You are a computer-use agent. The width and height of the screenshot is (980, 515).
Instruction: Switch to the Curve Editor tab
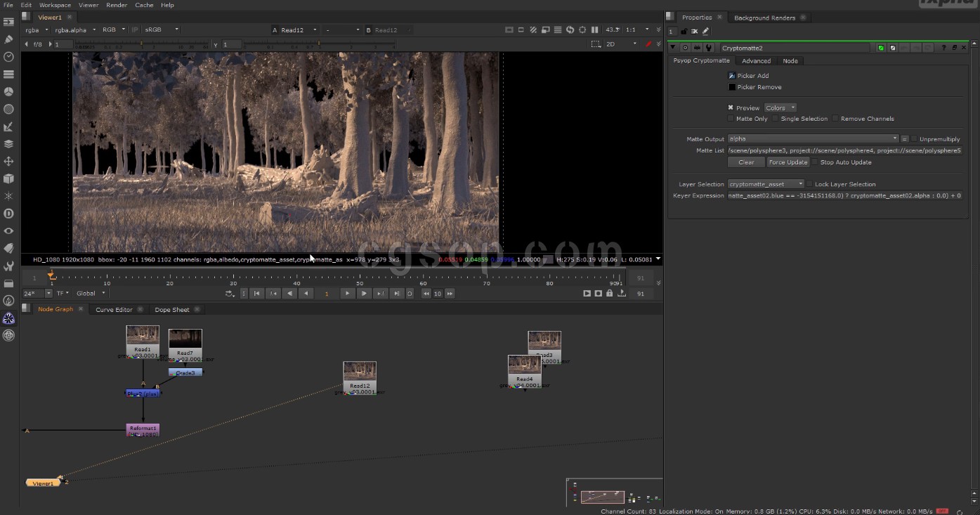114,310
